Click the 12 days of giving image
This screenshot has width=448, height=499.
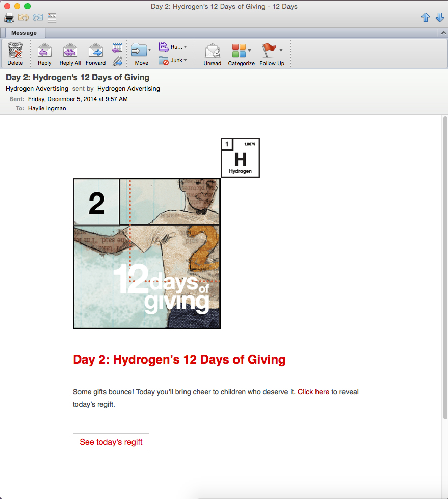[x=147, y=253]
